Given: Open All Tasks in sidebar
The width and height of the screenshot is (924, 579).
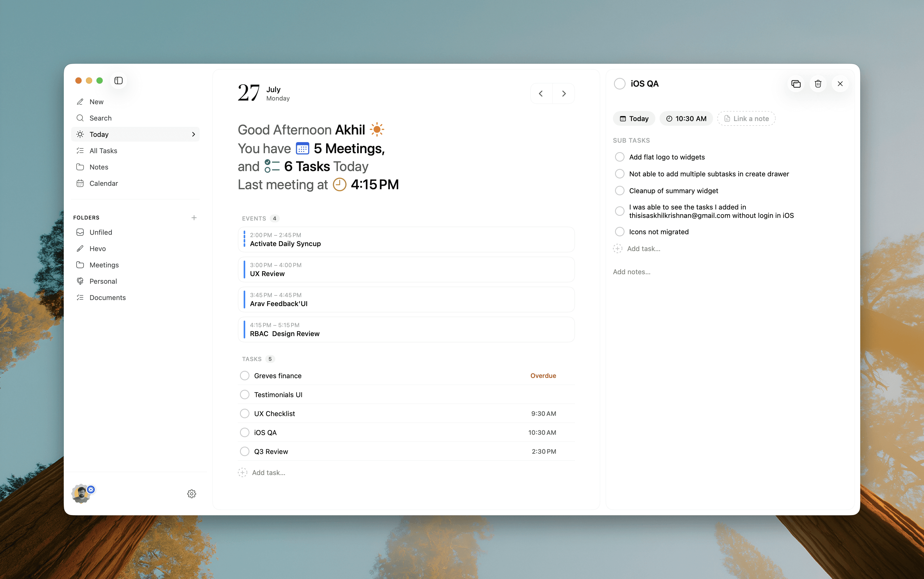Looking at the screenshot, I should coord(135,151).
